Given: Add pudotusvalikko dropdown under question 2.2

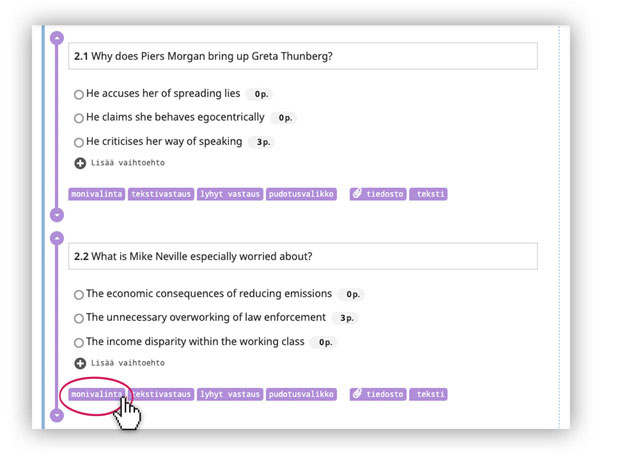Looking at the screenshot, I should click(x=301, y=394).
